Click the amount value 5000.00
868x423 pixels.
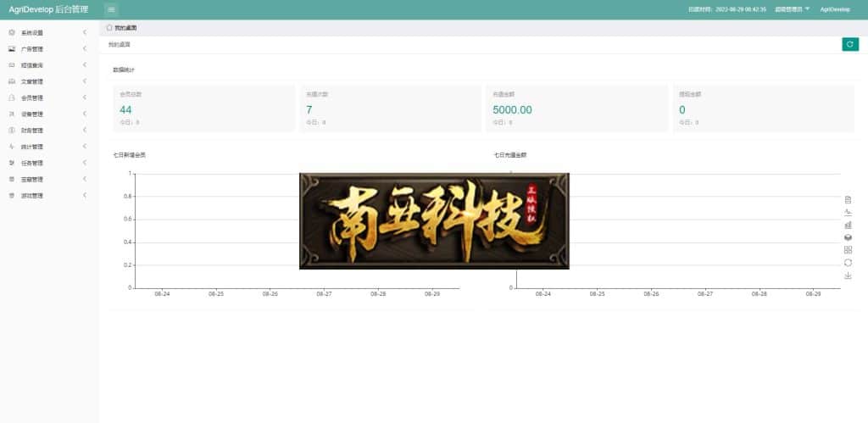pos(512,109)
